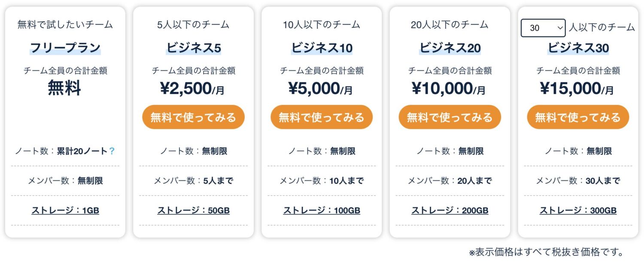
Task: Click 無料で使ってみる under ビジネス5
Action: point(193,116)
